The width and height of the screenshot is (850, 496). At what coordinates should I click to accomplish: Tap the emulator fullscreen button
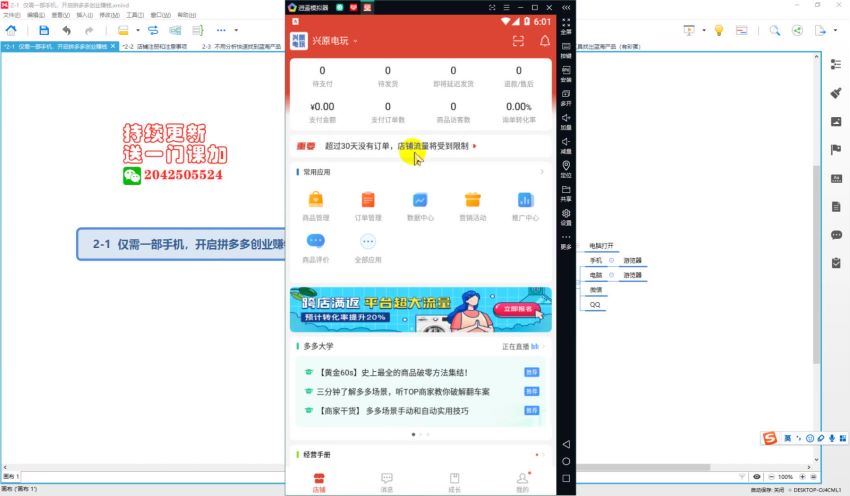coord(566,26)
